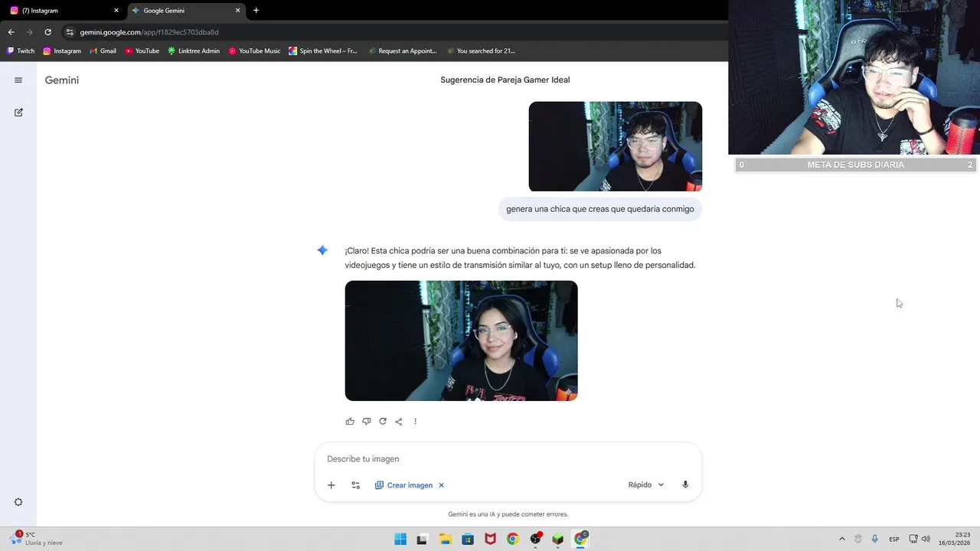Open Gmail bookmark
The height and width of the screenshot is (551, 980).
coord(103,51)
